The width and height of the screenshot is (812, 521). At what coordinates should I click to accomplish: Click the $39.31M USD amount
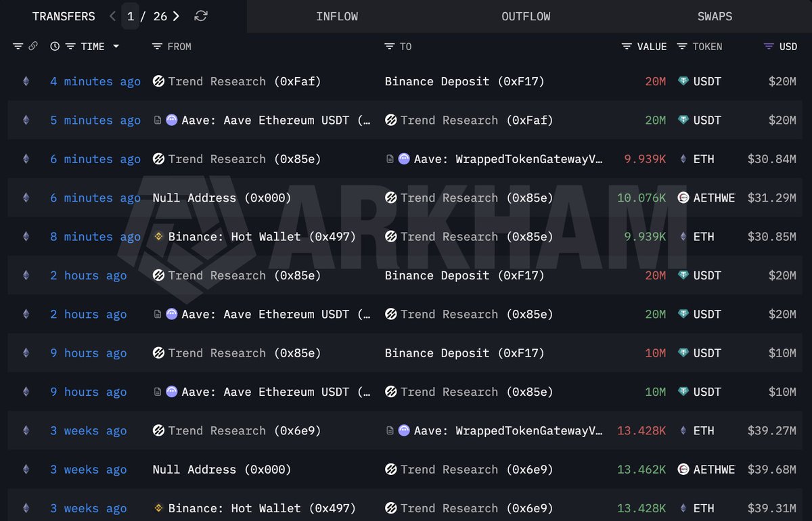[772, 508]
